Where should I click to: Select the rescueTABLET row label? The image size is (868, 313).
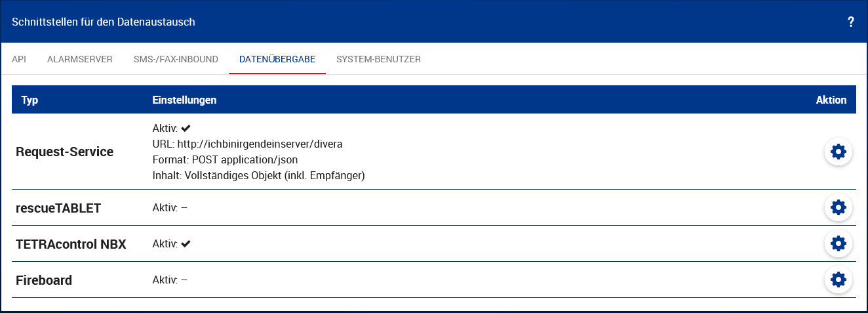tap(58, 208)
